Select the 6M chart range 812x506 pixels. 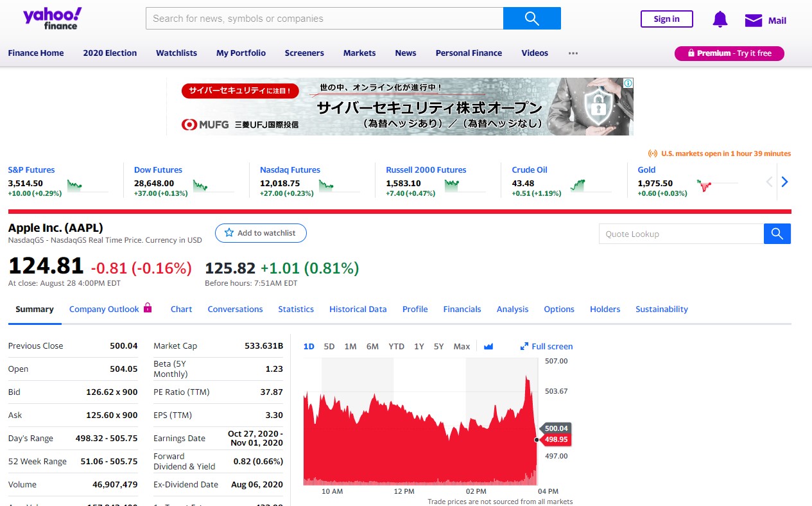coord(372,346)
